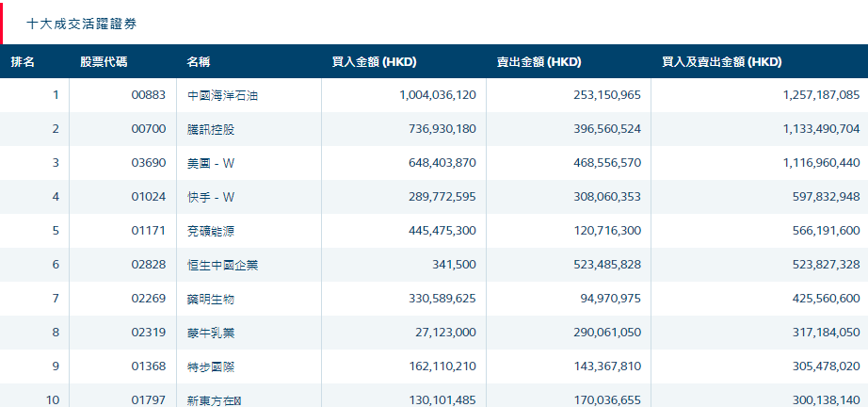Select stock code 01024
Screen dimensions: 868x407
click(x=149, y=197)
